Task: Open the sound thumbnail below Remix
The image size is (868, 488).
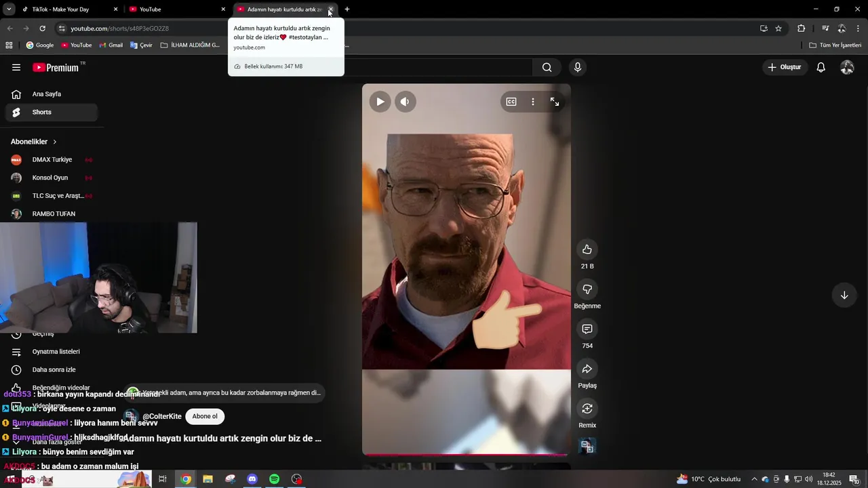Action: tap(587, 446)
